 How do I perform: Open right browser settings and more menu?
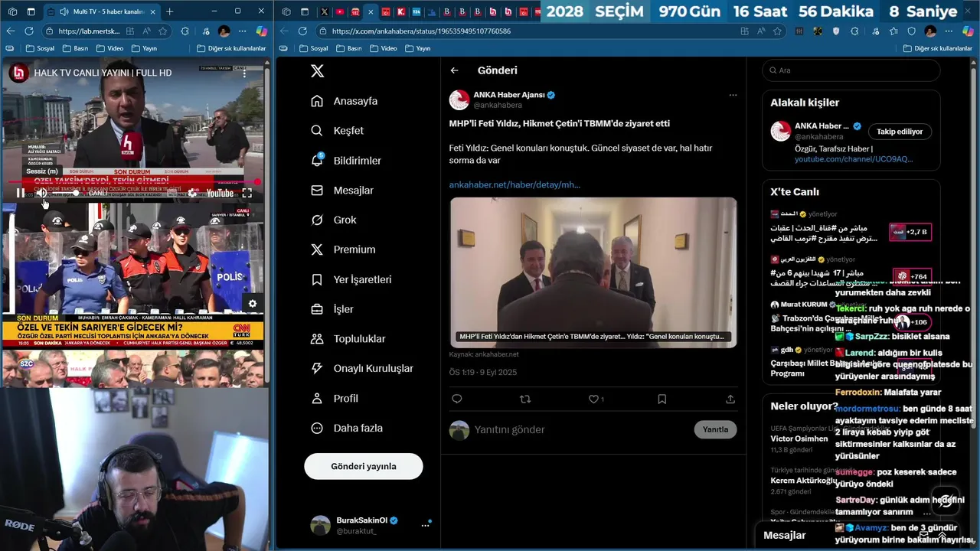pyautogui.click(x=949, y=31)
